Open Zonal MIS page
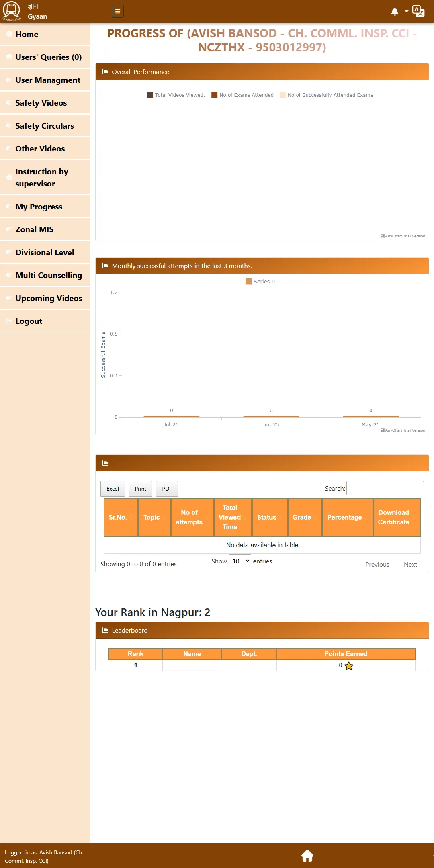 (45, 229)
